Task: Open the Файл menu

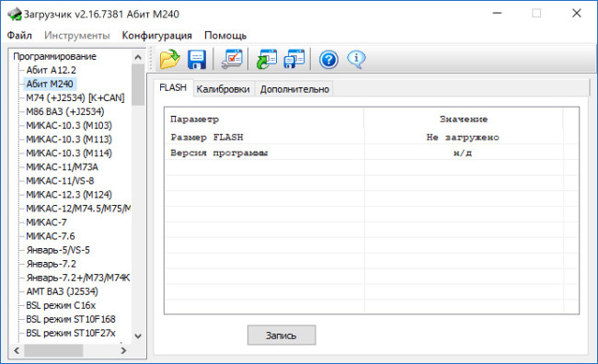Action: (x=19, y=36)
